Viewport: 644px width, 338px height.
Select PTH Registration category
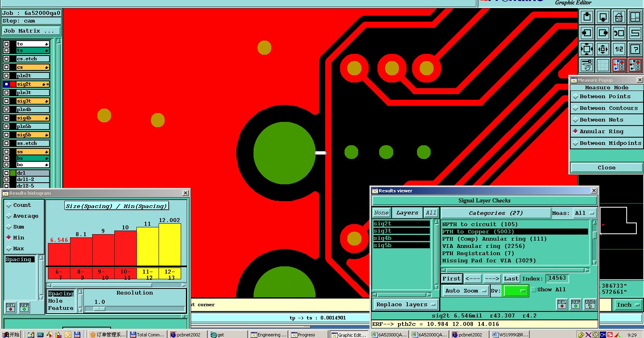(515, 253)
